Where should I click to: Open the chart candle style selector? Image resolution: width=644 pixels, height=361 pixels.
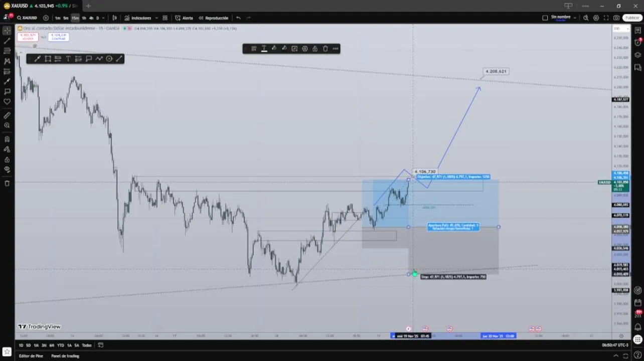(114, 18)
